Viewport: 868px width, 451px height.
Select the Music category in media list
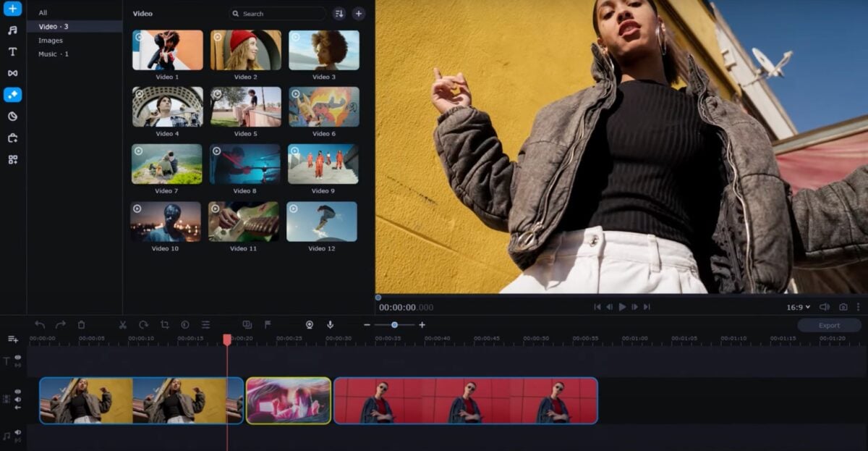click(53, 54)
